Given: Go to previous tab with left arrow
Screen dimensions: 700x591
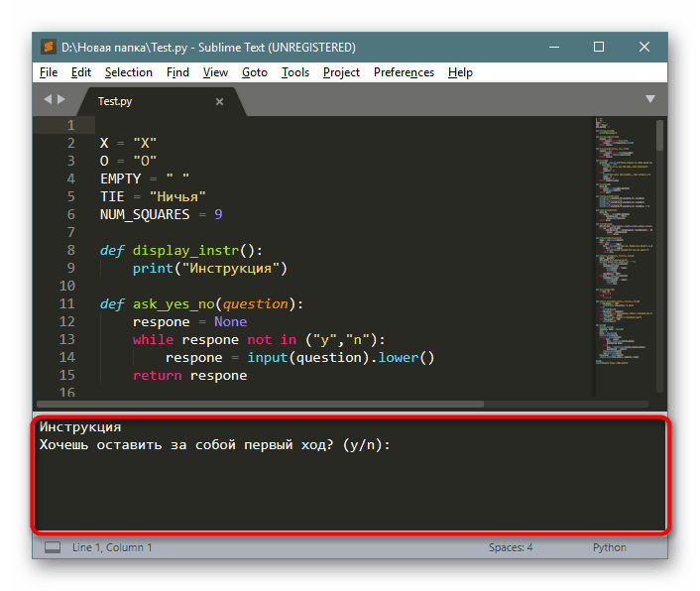Looking at the screenshot, I should click(x=48, y=99).
